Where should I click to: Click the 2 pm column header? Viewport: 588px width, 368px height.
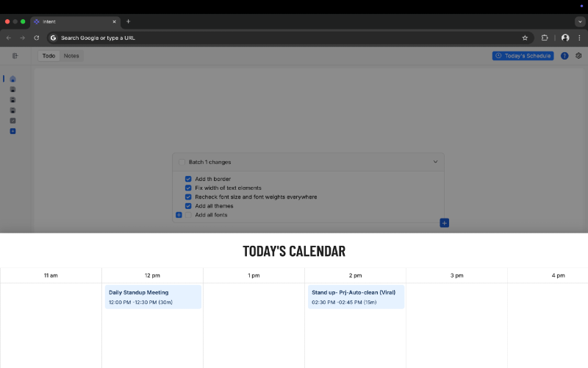pyautogui.click(x=356, y=275)
